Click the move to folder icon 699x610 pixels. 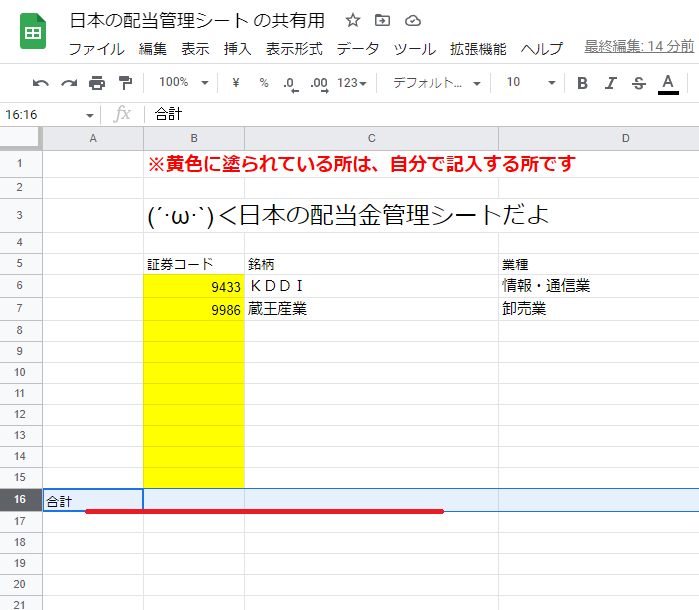382,20
